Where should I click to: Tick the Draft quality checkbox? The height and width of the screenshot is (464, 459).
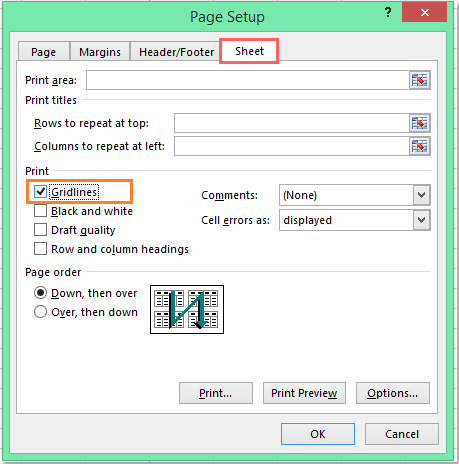40,230
